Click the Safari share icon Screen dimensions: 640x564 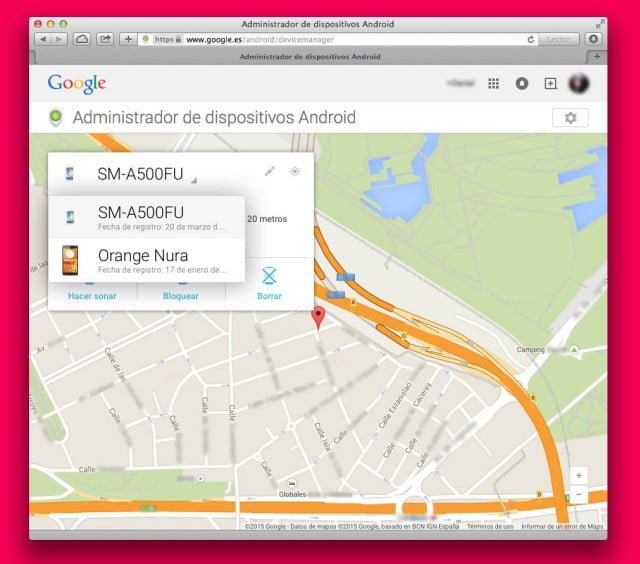pos(105,39)
